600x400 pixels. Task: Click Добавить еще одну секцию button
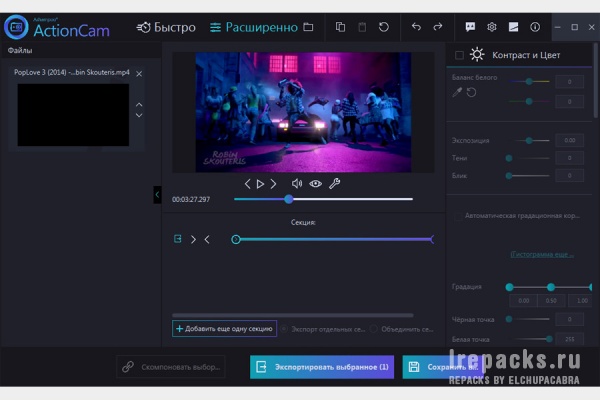224,328
